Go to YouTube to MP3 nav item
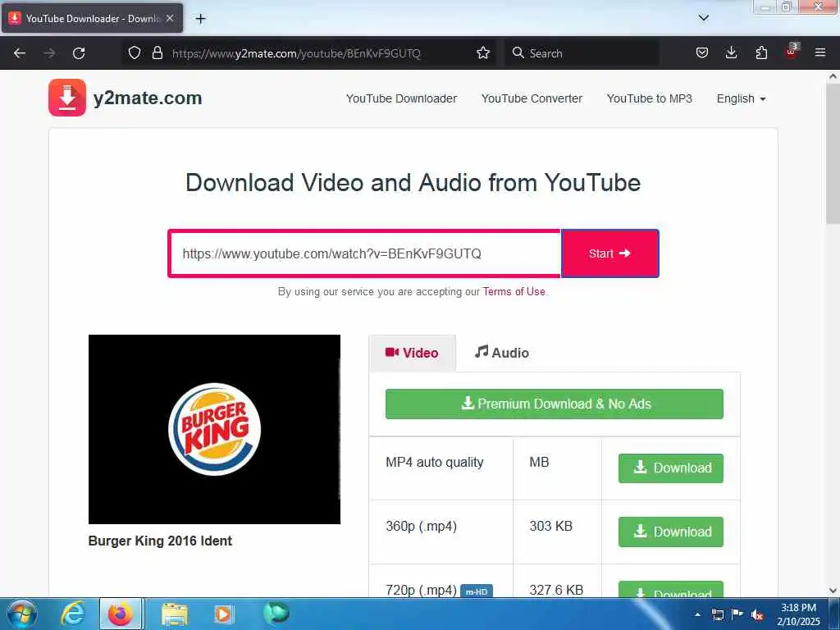 [x=650, y=98]
